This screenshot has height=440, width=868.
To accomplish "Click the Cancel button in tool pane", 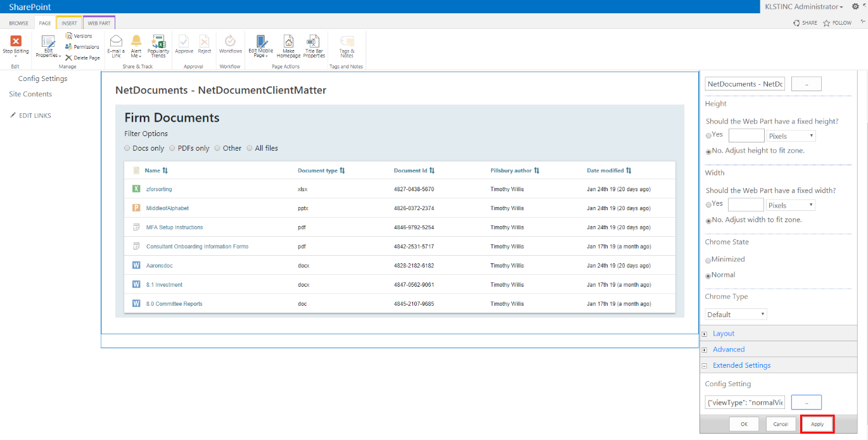I will (781, 424).
